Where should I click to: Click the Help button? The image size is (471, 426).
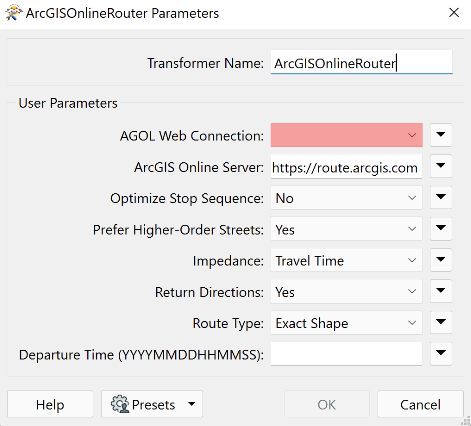pyautogui.click(x=50, y=404)
